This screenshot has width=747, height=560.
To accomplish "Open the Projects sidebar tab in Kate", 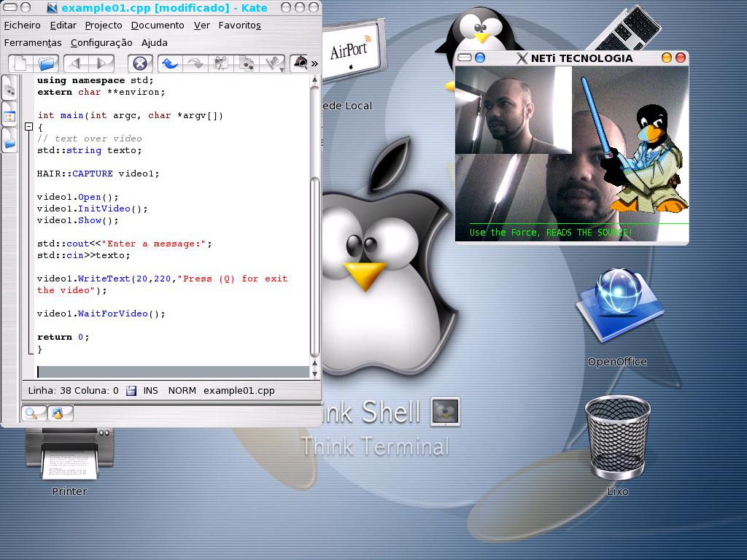I will click(9, 114).
